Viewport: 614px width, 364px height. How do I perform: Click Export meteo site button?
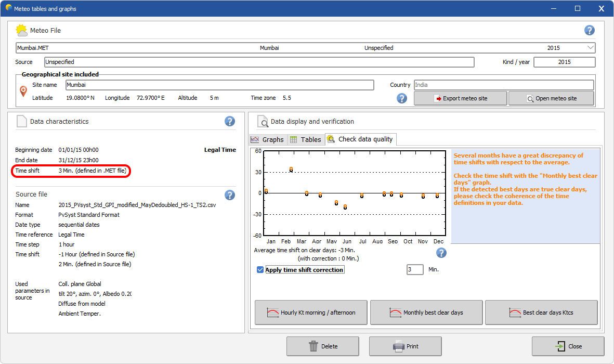click(461, 98)
